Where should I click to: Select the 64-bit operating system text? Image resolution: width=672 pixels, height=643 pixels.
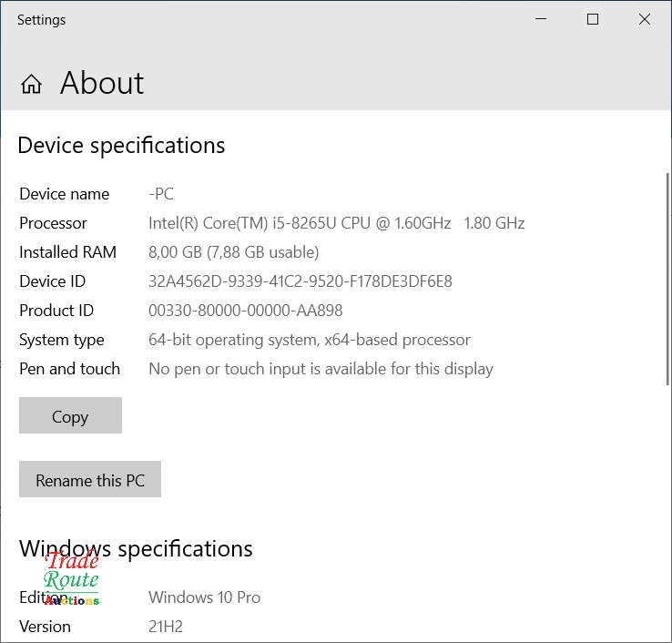click(310, 340)
